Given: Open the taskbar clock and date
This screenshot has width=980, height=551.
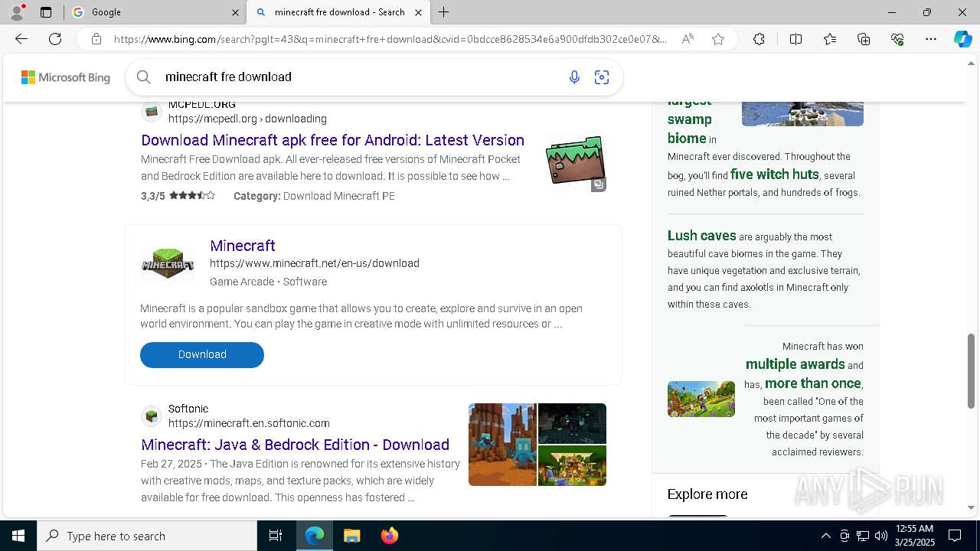Looking at the screenshot, I should click(x=913, y=536).
